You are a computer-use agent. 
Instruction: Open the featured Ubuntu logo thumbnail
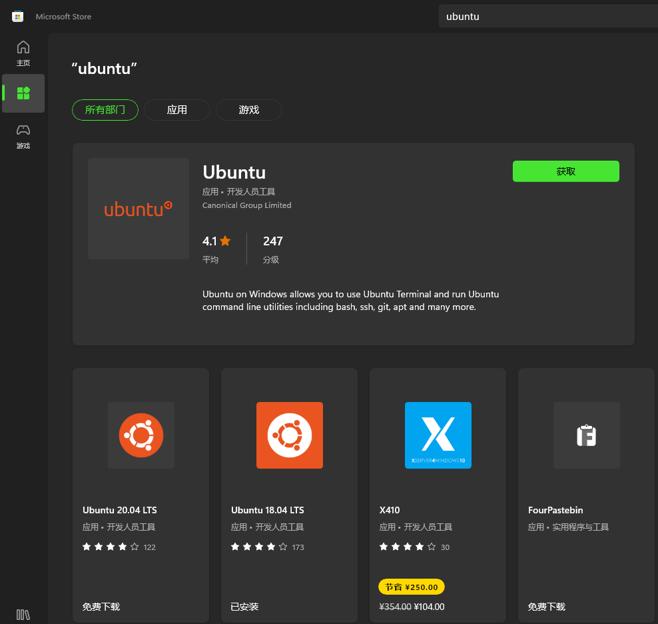point(138,209)
